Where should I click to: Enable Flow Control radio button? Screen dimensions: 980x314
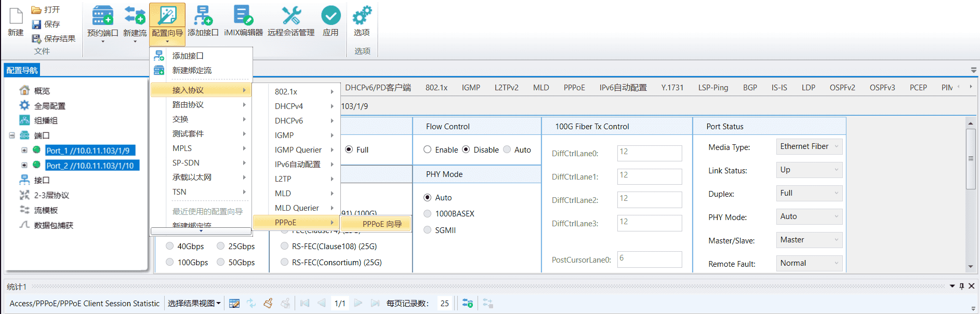(428, 149)
